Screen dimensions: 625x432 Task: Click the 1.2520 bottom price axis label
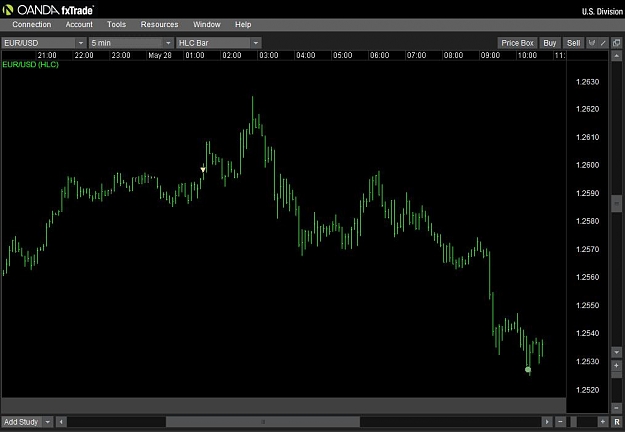coord(588,390)
